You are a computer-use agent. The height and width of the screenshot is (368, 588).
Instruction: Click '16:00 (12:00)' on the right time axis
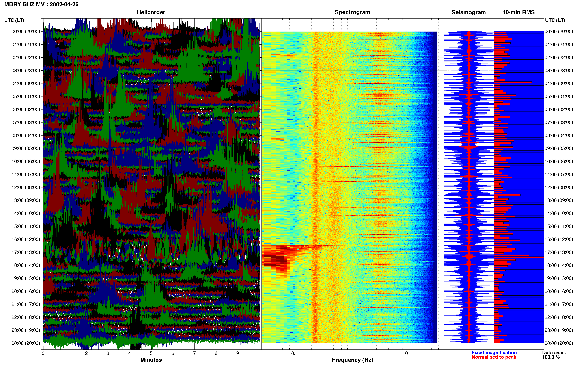point(559,239)
